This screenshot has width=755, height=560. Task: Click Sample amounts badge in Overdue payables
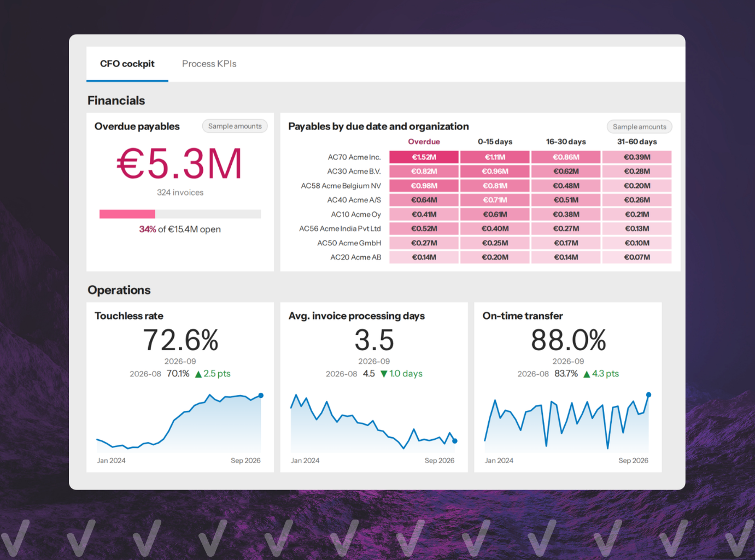pyautogui.click(x=235, y=126)
